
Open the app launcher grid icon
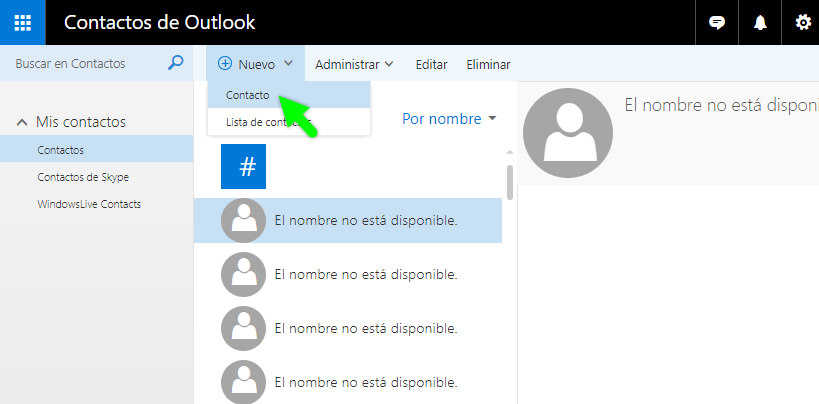[x=22, y=22]
